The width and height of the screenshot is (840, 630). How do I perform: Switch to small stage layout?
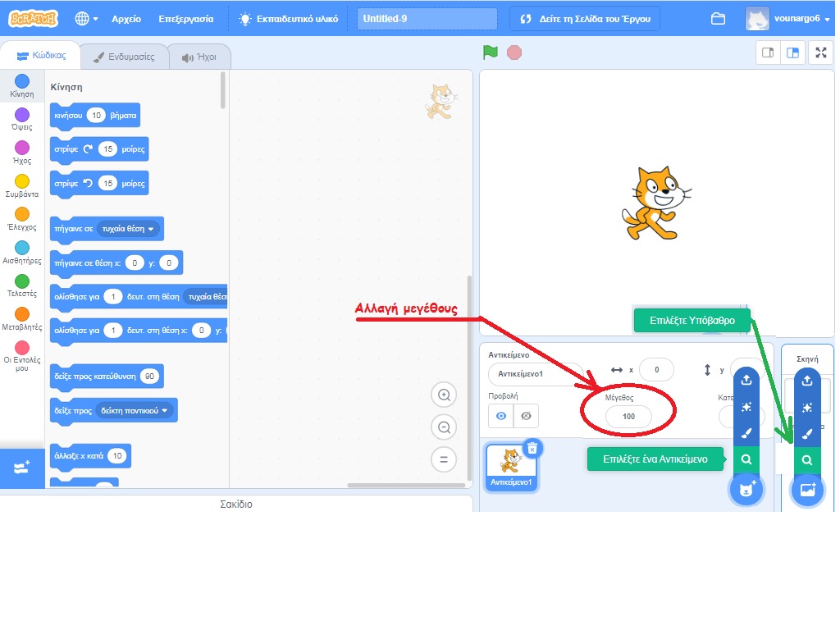769,52
